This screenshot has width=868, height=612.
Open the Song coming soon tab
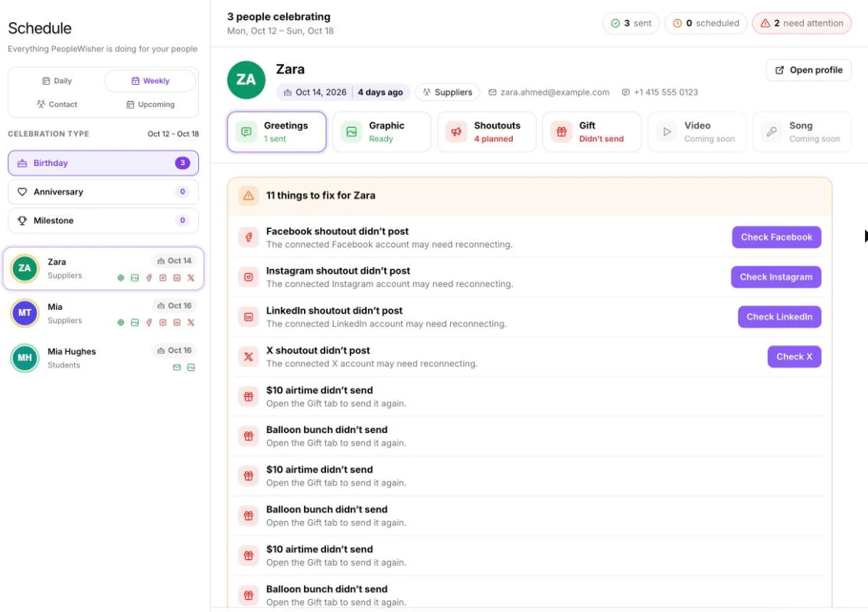tap(802, 132)
